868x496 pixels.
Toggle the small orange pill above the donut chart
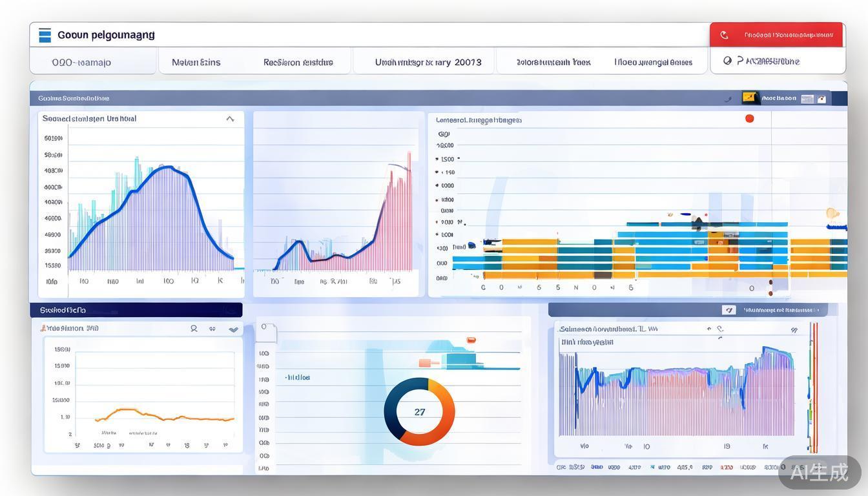click(471, 340)
